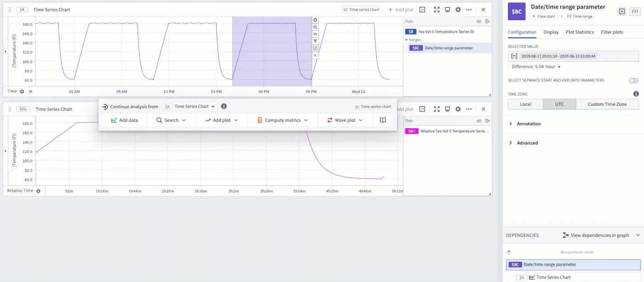Toggle the link icon in $A Plots header
Image resolution: width=644 pixels, height=282 pixels.
[x=478, y=22]
